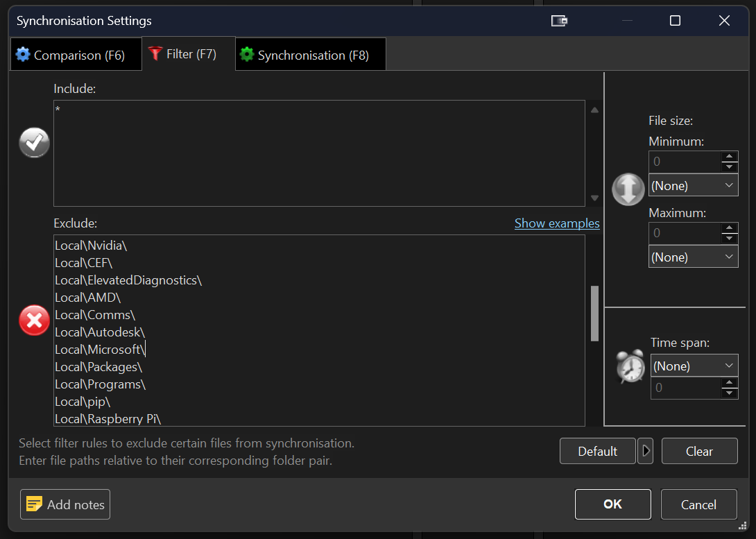Click the asterisk in the Include box

tap(58, 110)
